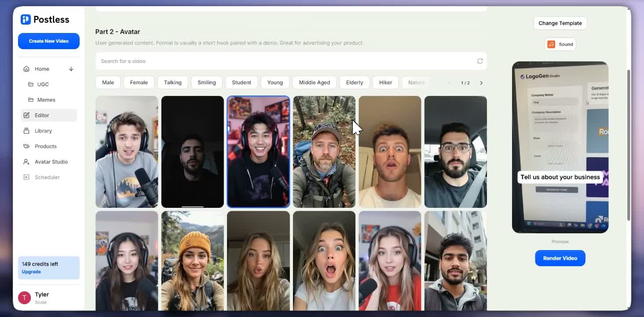Select hiker in forest with cap avatar
644x317 pixels.
pyautogui.click(x=324, y=151)
